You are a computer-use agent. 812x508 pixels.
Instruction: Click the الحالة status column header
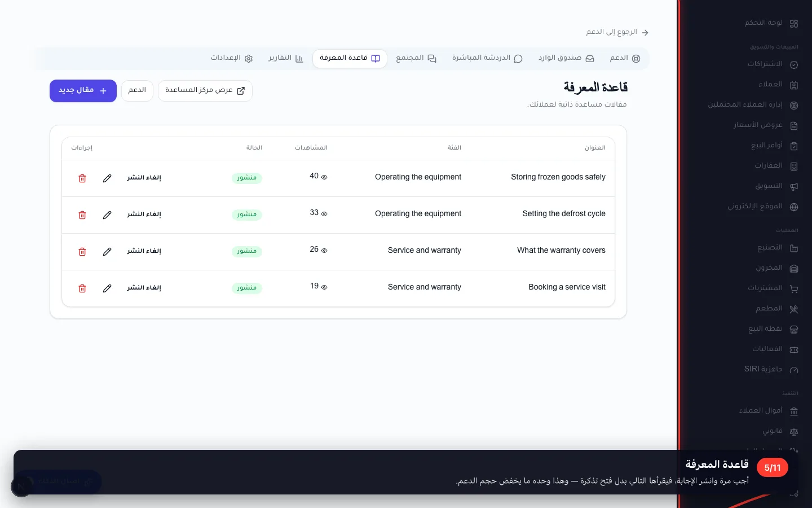[x=254, y=148]
